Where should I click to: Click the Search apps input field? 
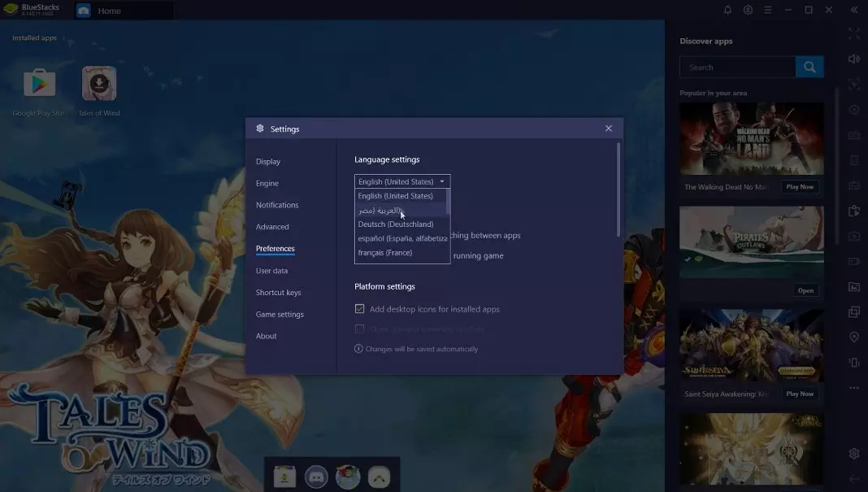tap(737, 67)
